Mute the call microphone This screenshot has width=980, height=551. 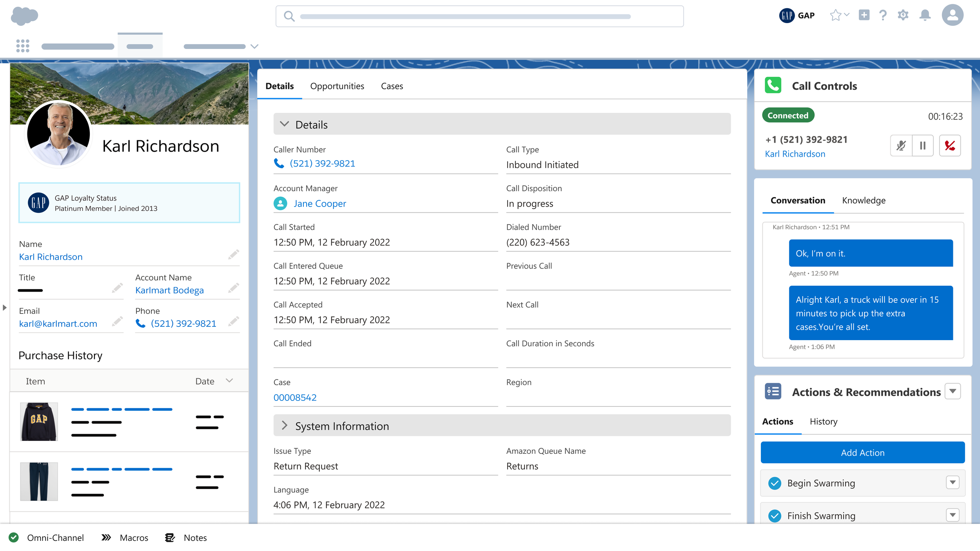[x=901, y=146]
